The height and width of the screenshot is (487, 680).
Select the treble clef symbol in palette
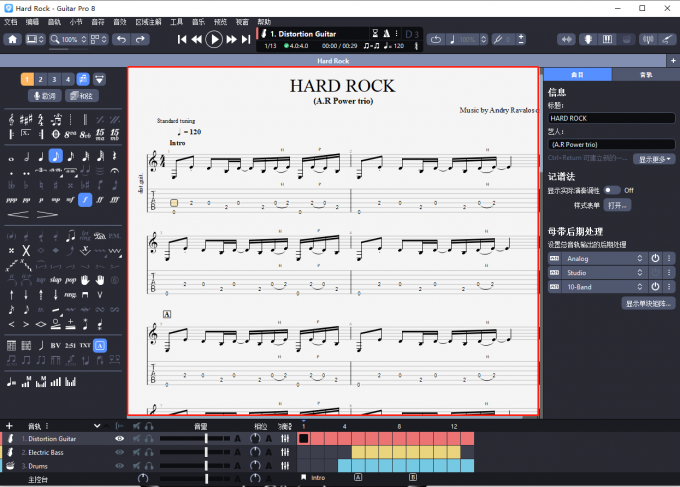pyautogui.click(x=12, y=119)
